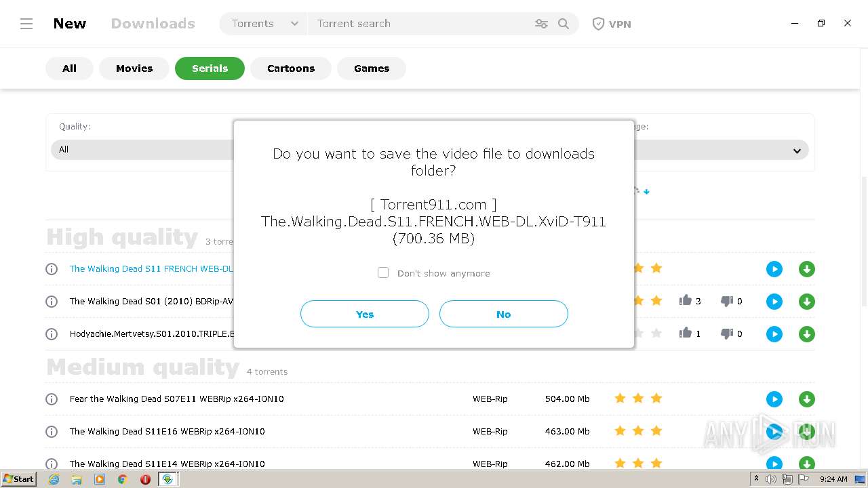This screenshot has width=868, height=488.
Task: Show info for Walking Dead S01 BDRip
Action: 52,302
